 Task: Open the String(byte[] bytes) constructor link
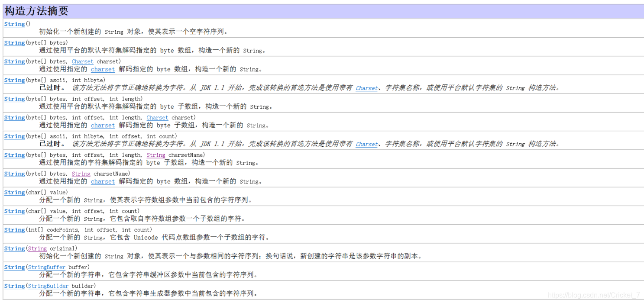point(14,43)
